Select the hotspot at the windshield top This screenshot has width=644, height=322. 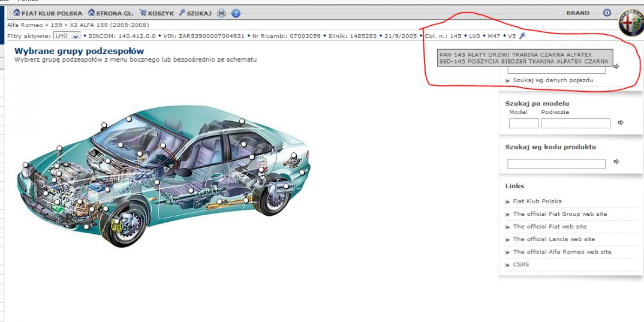pyautogui.click(x=128, y=119)
